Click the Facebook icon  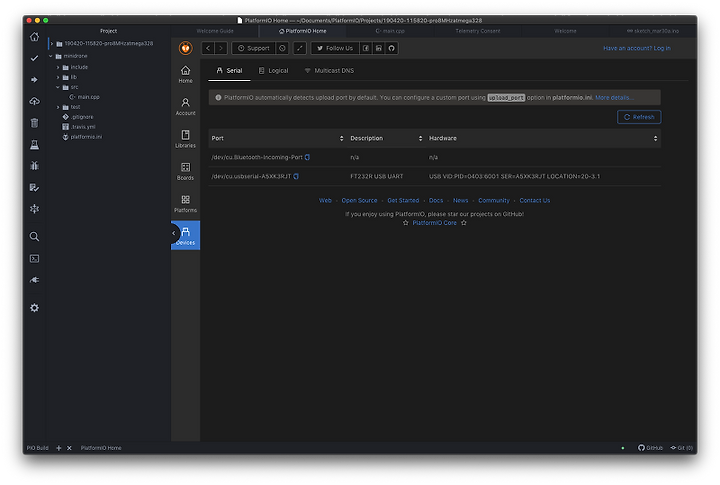pyautogui.click(x=366, y=48)
